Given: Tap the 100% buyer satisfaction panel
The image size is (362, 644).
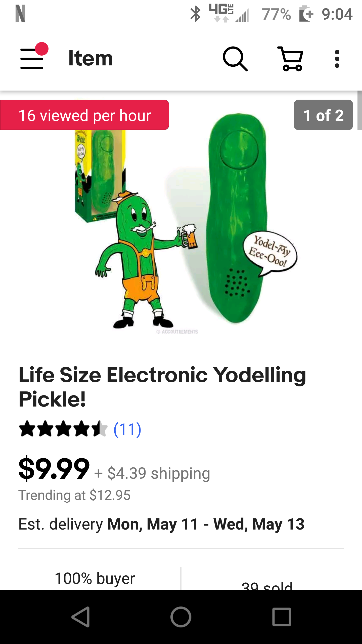Looking at the screenshot, I should [95, 579].
